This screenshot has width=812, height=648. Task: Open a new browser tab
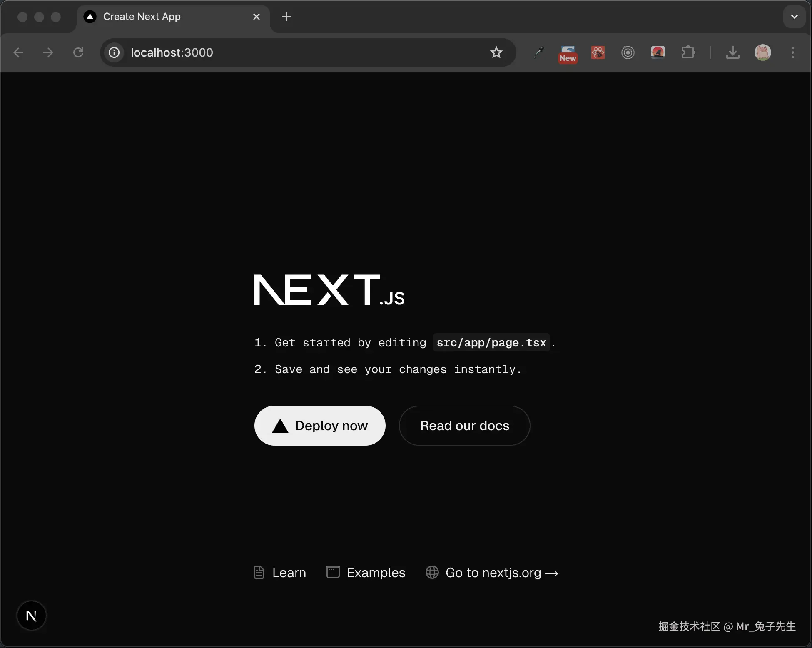click(x=286, y=17)
